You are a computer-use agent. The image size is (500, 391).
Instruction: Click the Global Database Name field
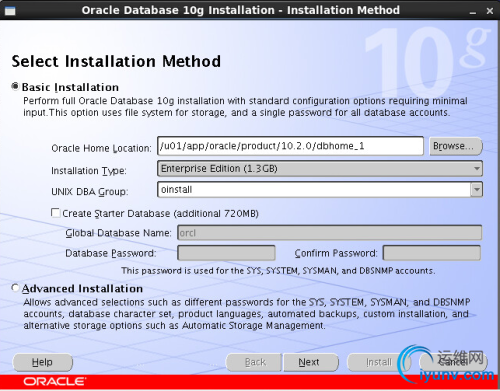(330, 233)
